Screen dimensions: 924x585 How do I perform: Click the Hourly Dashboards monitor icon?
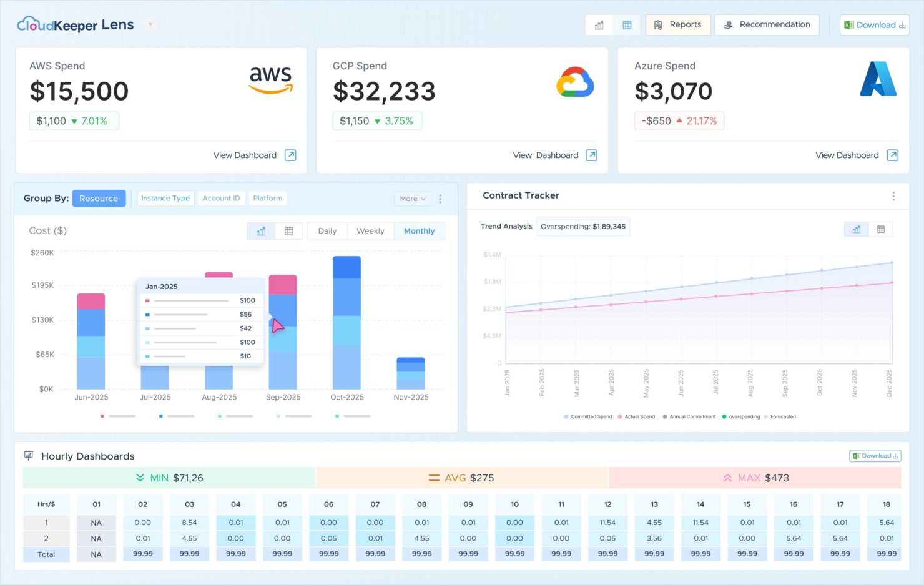[28, 456]
